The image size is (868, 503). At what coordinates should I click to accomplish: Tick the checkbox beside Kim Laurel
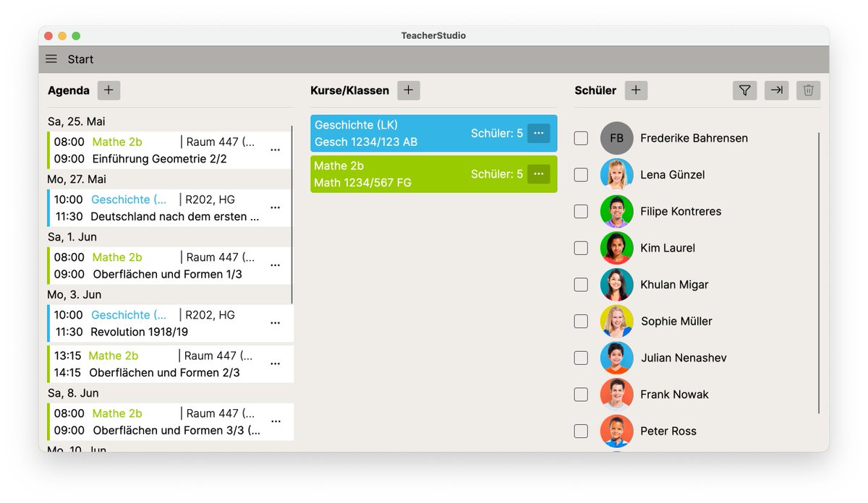[581, 248]
